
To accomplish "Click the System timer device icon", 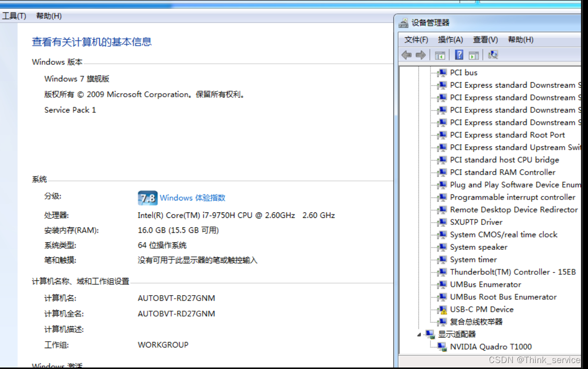I will pos(442,259).
